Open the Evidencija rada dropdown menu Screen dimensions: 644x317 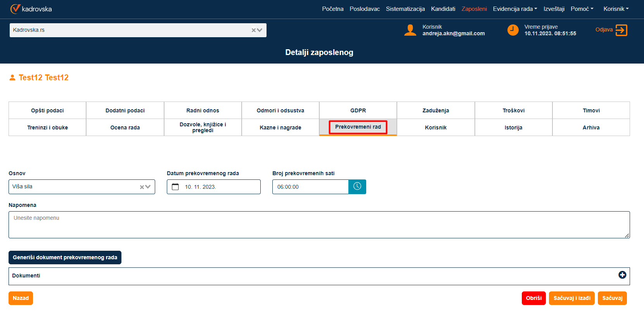coord(515,9)
